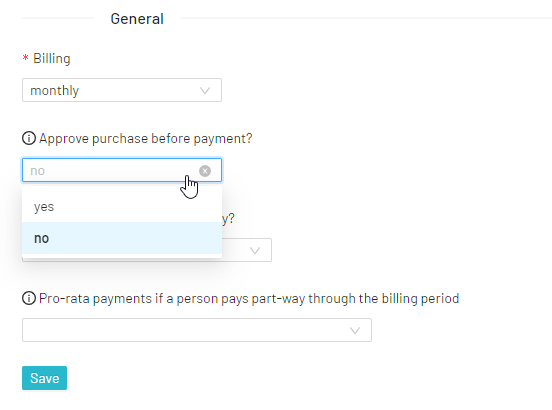Click the info icon beside Approve purchase question
The height and width of the screenshot is (410, 552).
point(29,138)
